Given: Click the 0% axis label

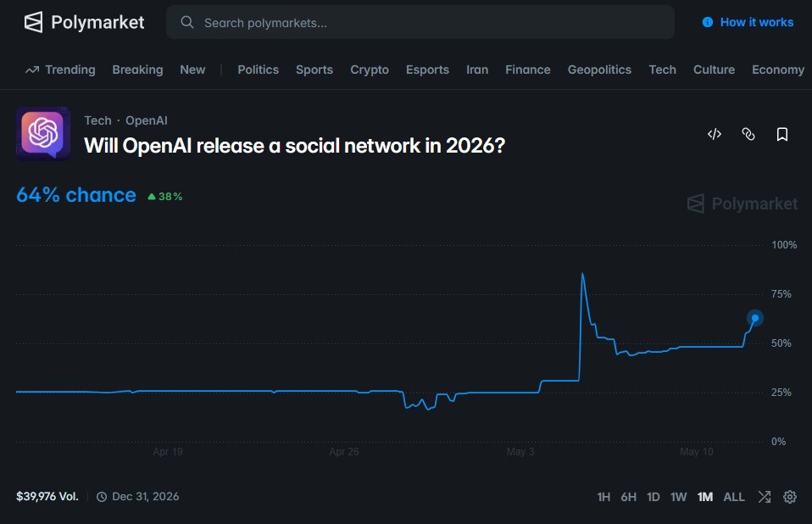Looking at the screenshot, I should click(778, 442).
